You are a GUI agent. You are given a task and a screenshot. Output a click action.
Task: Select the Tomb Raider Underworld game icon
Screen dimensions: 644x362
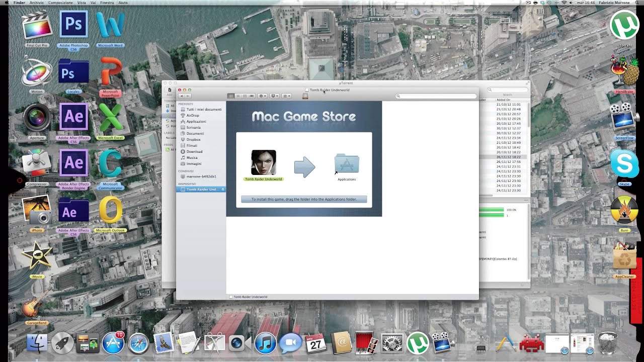pos(264,162)
